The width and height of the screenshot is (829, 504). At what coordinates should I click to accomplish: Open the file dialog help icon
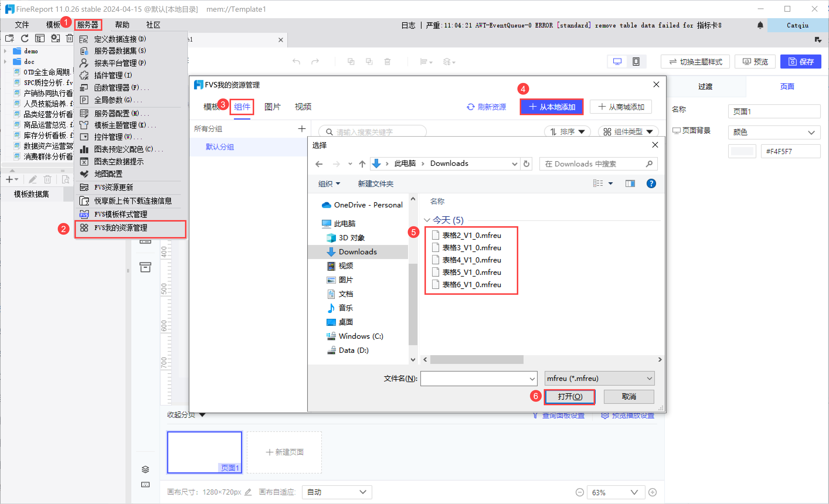click(651, 183)
